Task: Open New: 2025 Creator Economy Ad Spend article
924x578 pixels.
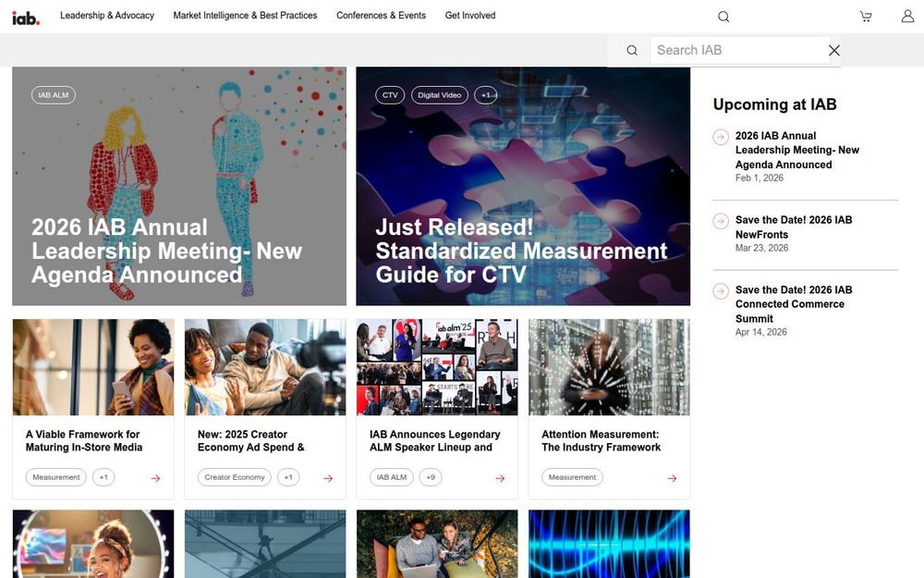Action: (251, 440)
